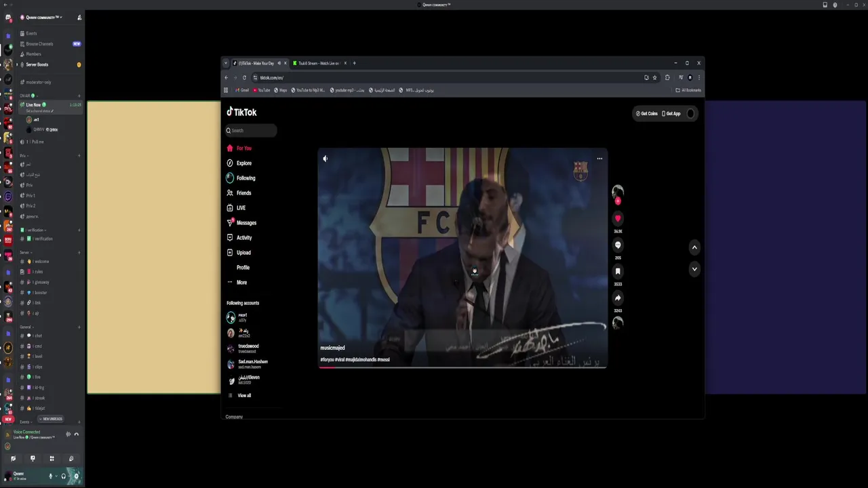
Task: Click View all following accounts
Action: tap(239, 395)
